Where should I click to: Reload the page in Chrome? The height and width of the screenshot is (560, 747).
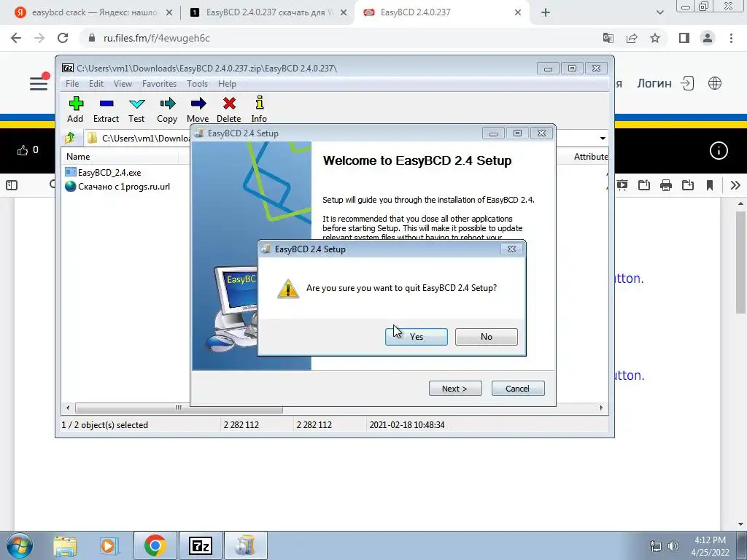[x=63, y=38]
